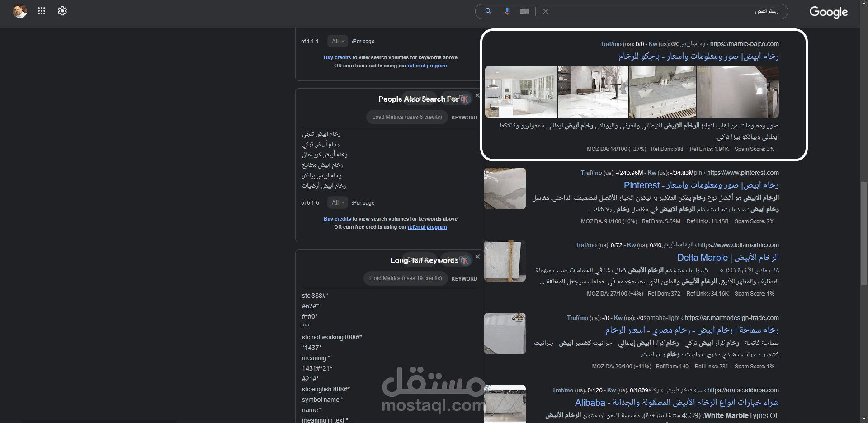
Task: Sort by KEYWORD header in People Also Search For
Action: 464,117
